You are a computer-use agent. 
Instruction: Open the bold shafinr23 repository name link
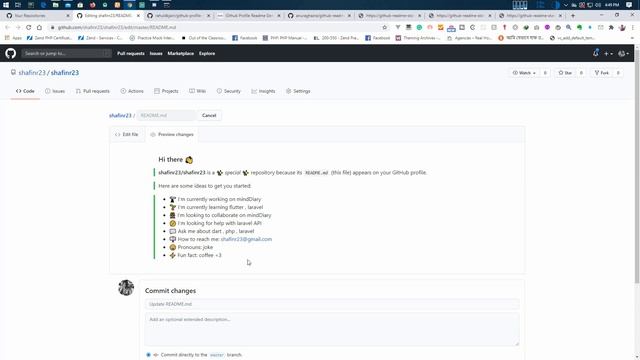click(x=64, y=73)
